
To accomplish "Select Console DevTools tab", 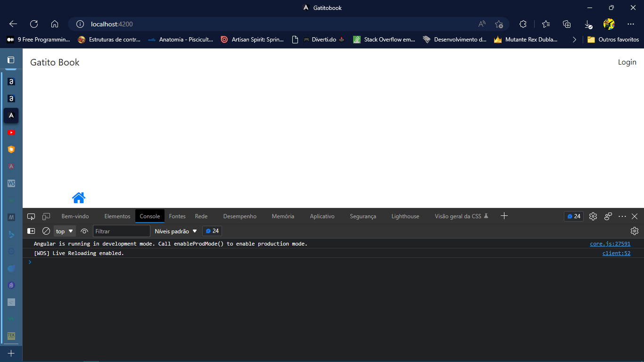I will click(150, 216).
